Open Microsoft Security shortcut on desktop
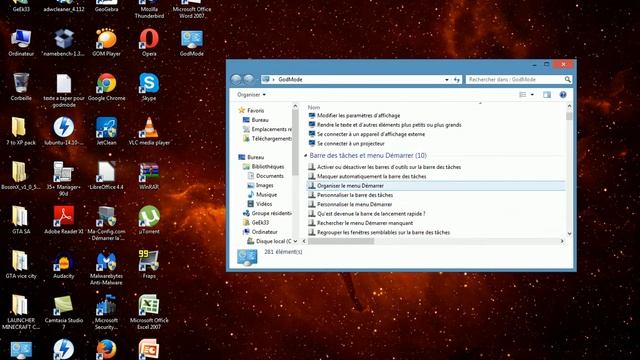Viewport: 640px width, 360px height. pos(107,313)
